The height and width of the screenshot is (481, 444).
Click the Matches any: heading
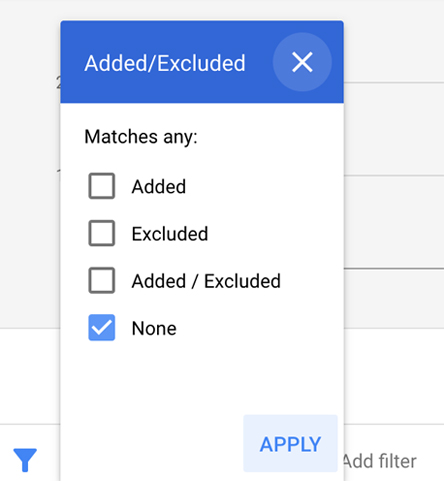point(141,137)
